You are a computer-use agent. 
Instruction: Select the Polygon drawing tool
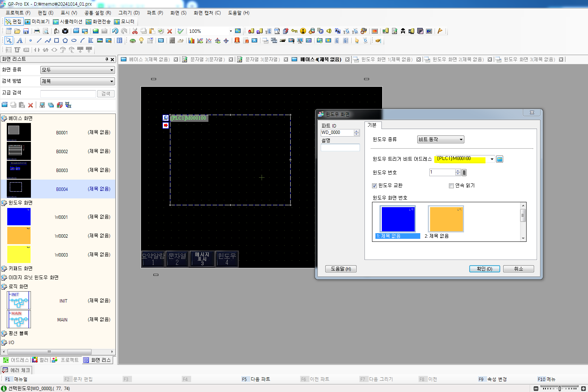[65, 40]
